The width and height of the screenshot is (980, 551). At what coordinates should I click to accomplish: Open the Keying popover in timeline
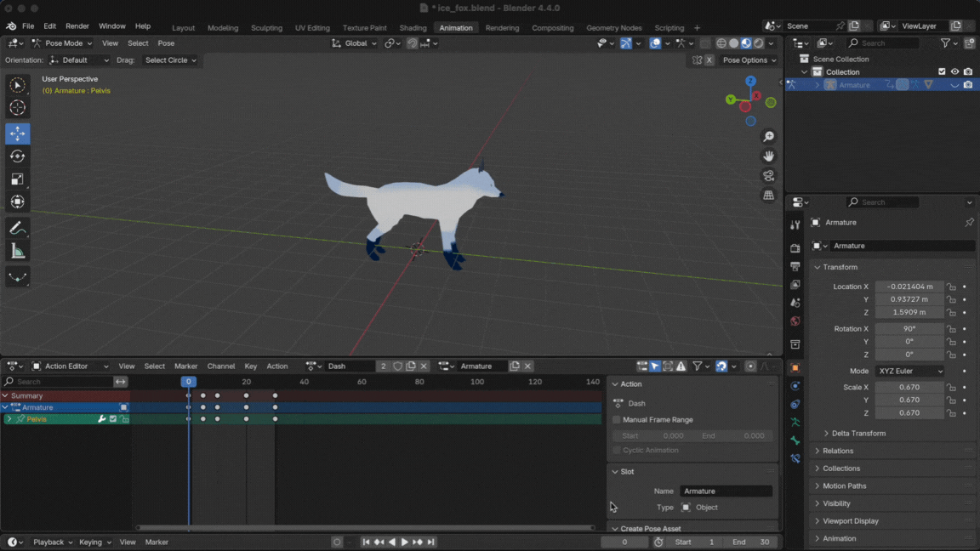[95, 542]
